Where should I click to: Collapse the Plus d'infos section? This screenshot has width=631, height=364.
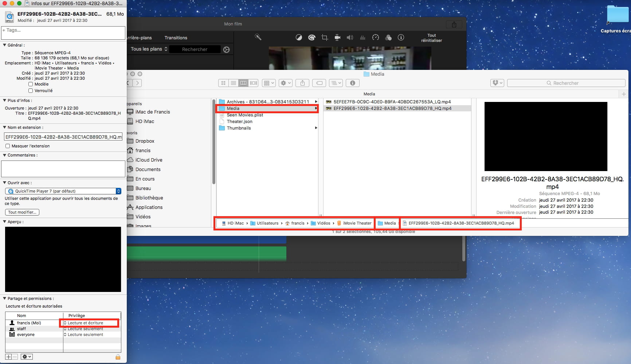coord(5,100)
